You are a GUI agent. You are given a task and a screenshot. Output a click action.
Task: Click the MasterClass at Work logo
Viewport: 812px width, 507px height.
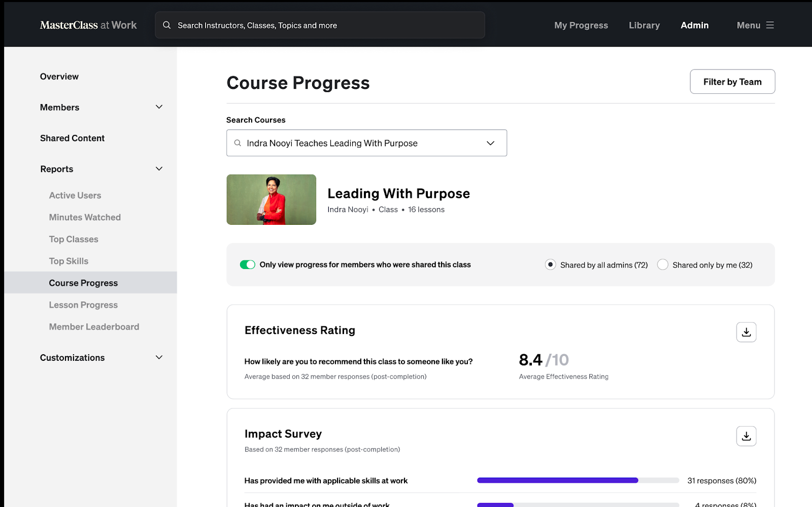pyautogui.click(x=88, y=25)
